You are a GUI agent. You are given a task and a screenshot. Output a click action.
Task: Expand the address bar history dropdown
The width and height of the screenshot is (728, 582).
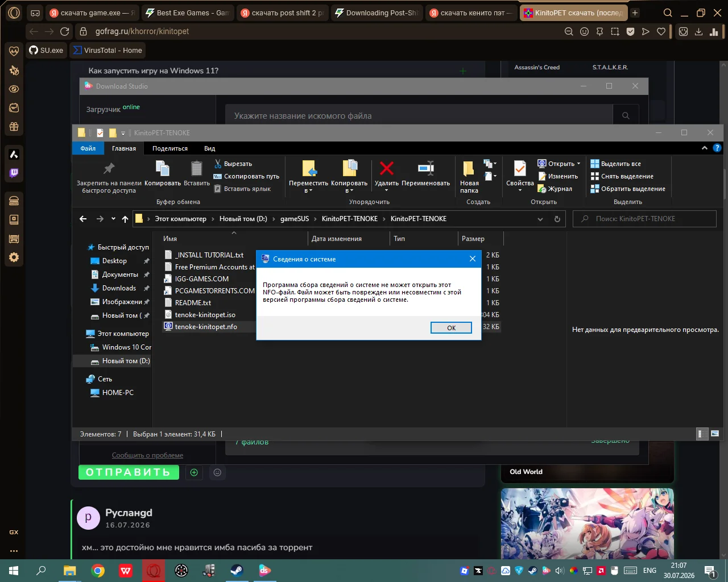[x=540, y=219]
